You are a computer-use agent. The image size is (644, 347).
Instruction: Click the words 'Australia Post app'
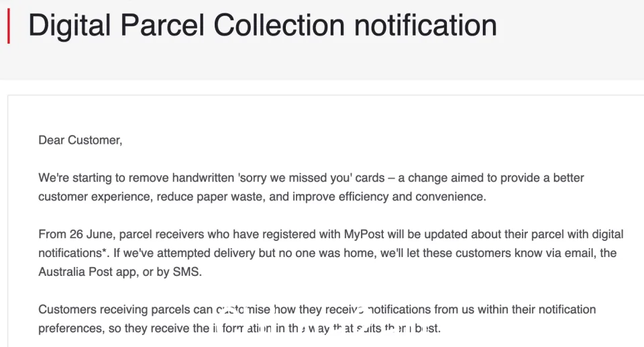tap(87, 272)
